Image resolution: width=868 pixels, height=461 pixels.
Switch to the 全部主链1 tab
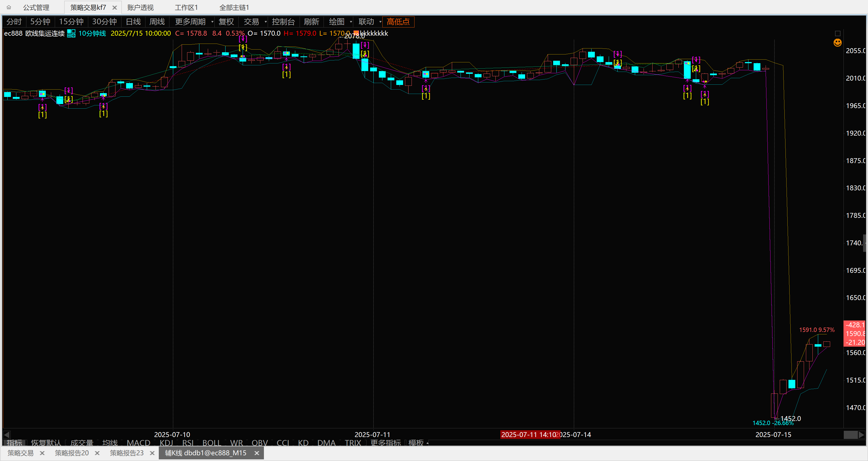tap(234, 7)
